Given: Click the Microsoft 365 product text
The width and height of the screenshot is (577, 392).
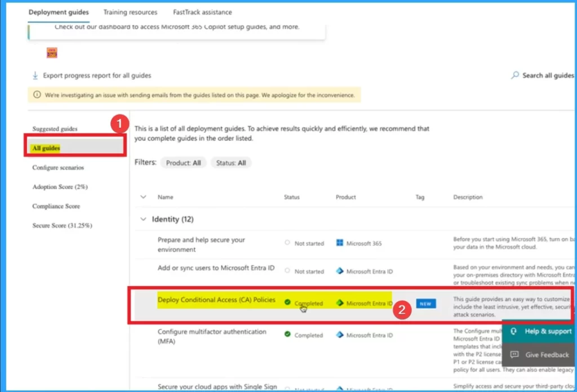Looking at the screenshot, I should click(x=364, y=243).
